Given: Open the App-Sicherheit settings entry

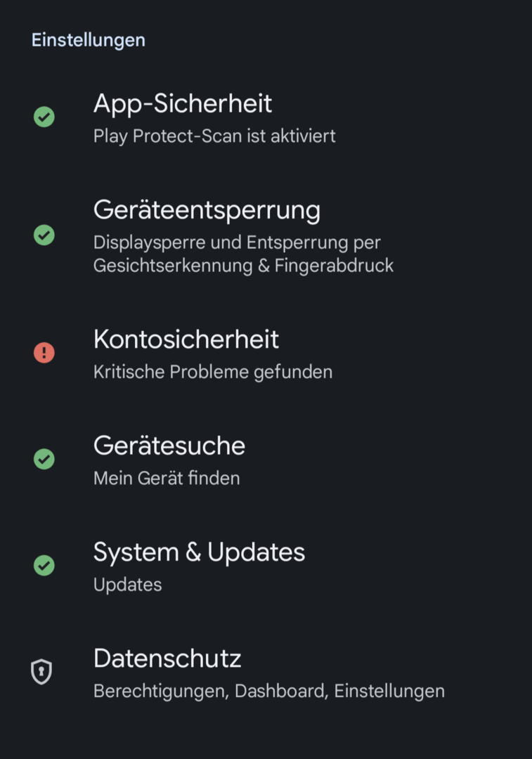Looking at the screenshot, I should (x=183, y=104).
